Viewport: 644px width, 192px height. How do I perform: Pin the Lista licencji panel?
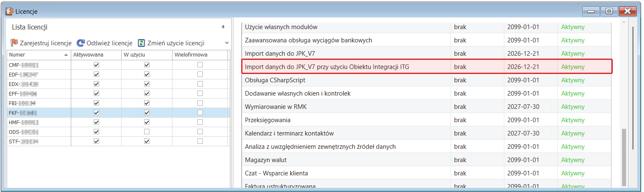(x=223, y=27)
